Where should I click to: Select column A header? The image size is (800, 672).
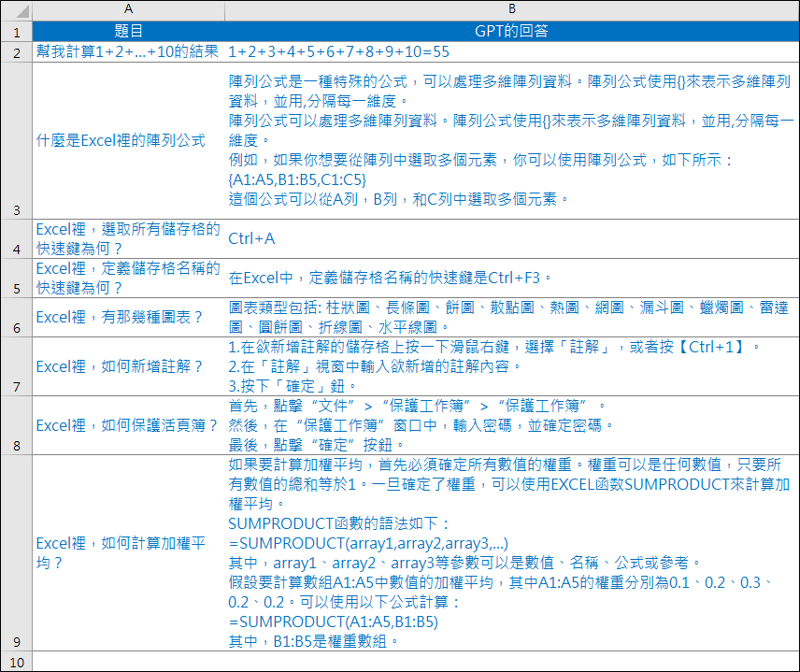[x=129, y=9]
